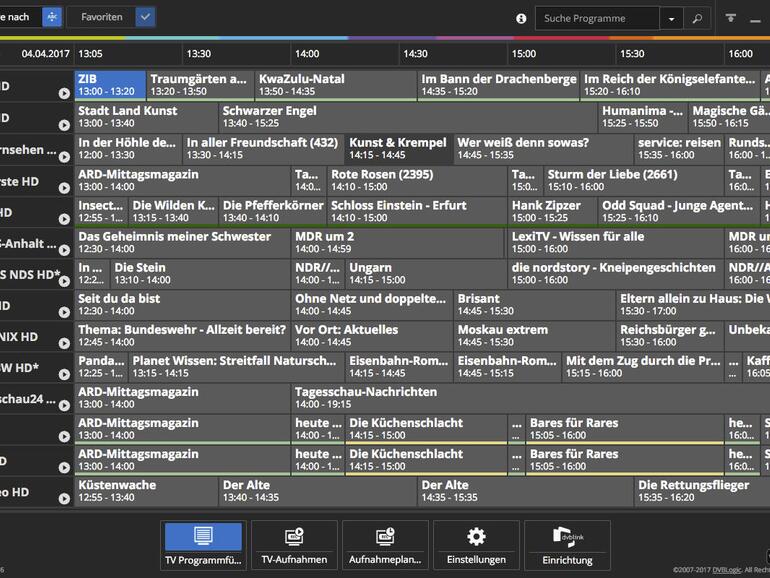
Task: Click the Favoriten filter label
Action: [101, 17]
